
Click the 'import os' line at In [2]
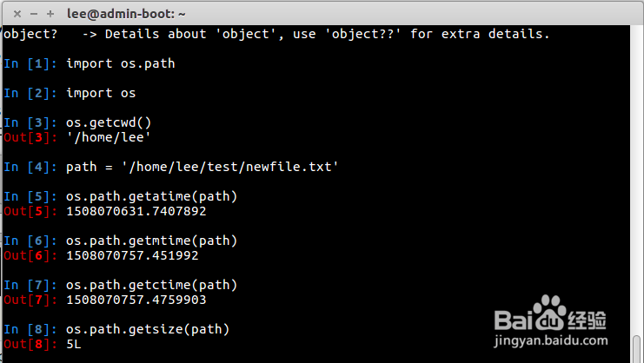[101, 93]
